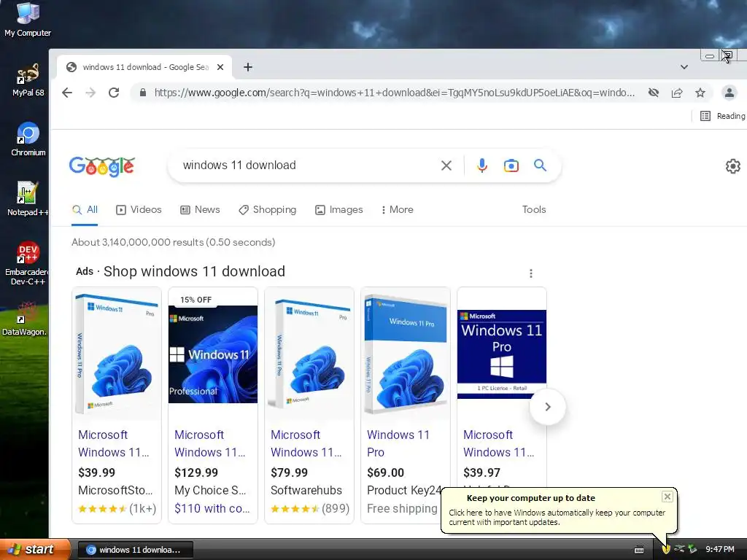This screenshot has width=747, height=560.
Task: Open the 15% OFF Windows 11 Professional image
Action: click(x=213, y=354)
